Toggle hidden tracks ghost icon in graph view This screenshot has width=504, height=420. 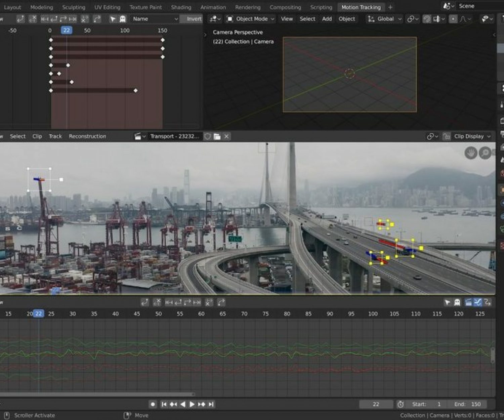point(457,302)
